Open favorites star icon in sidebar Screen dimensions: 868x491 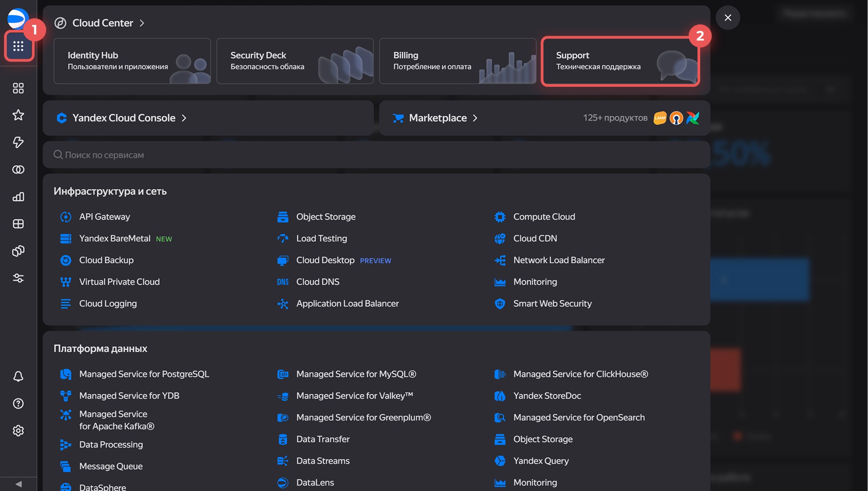(x=18, y=115)
